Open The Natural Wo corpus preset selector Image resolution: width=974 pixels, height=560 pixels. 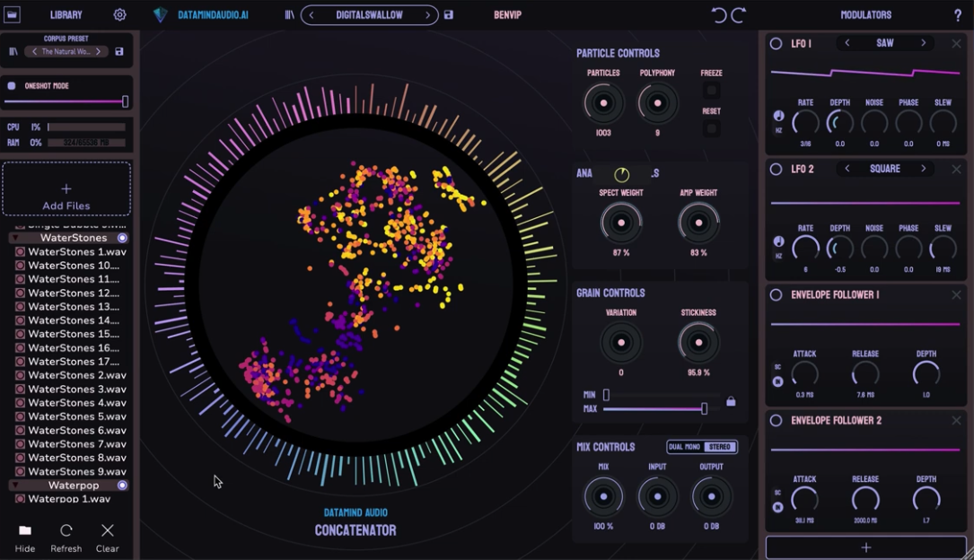coord(66,51)
